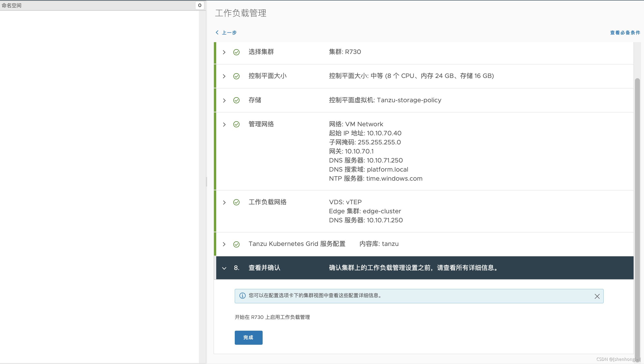Viewport: 644px width, 364px height.
Task: Click the back arrow icon beside 上一步
Action: 217,32
